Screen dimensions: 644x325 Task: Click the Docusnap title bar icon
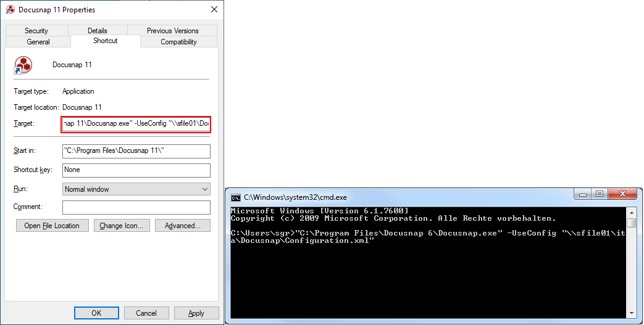click(x=10, y=9)
